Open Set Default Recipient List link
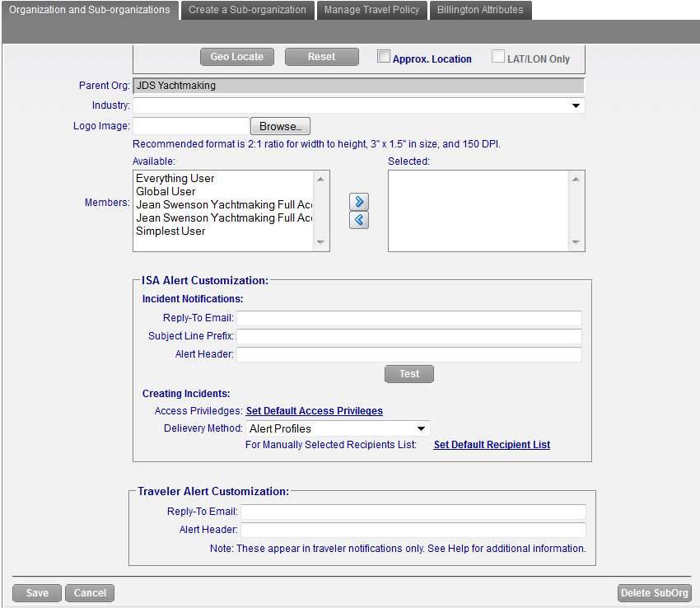This screenshot has height=608, width=700. click(492, 445)
